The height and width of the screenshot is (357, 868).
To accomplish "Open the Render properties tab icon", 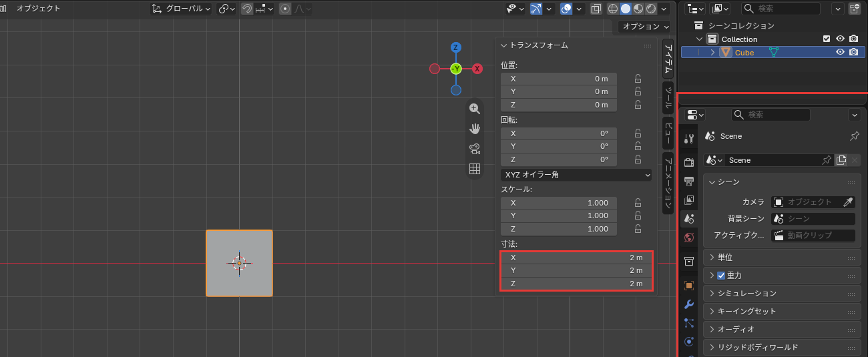I will tap(690, 162).
